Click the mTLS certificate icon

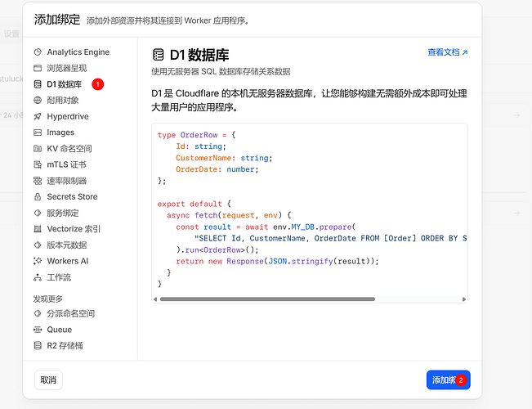pos(38,164)
